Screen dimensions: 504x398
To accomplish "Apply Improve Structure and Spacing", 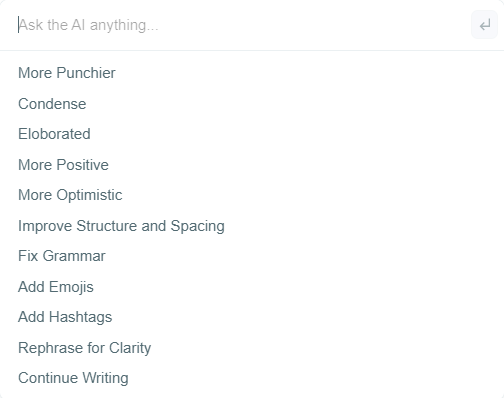I will [121, 226].
